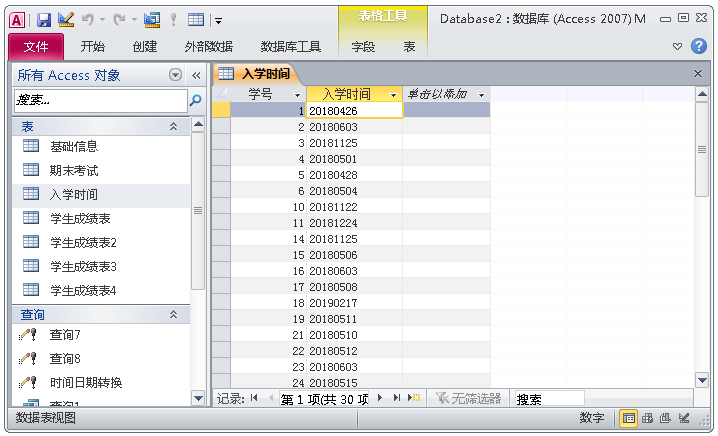Go to next record
The width and height of the screenshot is (718, 436).
pyautogui.click(x=380, y=398)
